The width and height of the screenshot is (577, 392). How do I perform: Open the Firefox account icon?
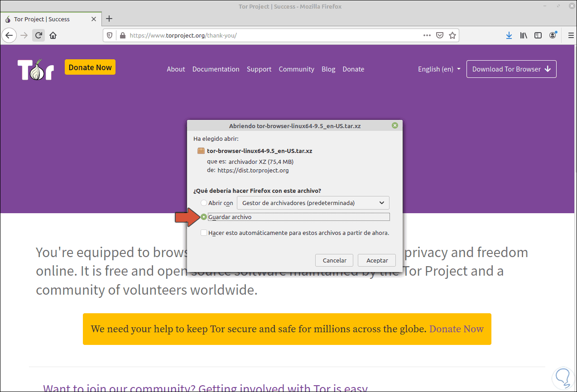[553, 35]
